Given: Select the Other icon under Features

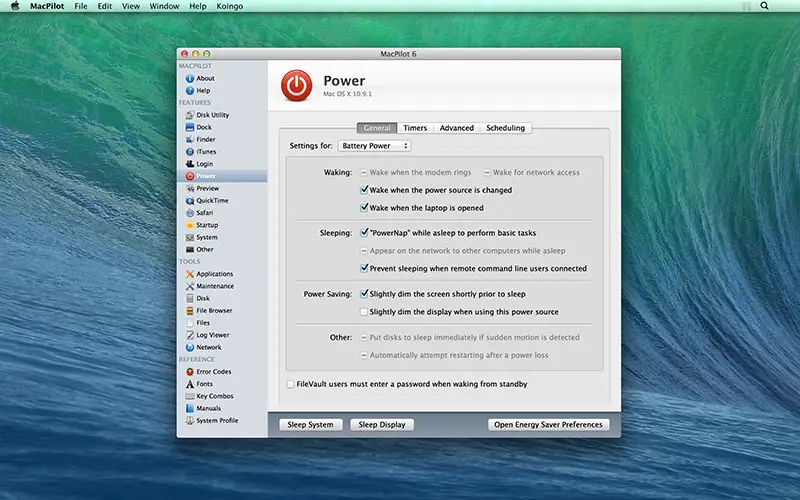Looking at the screenshot, I should (190, 249).
